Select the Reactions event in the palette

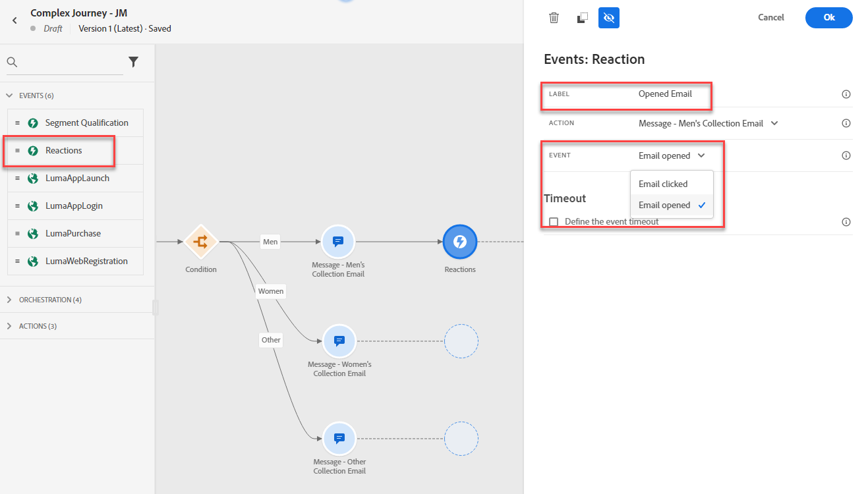(x=75, y=151)
